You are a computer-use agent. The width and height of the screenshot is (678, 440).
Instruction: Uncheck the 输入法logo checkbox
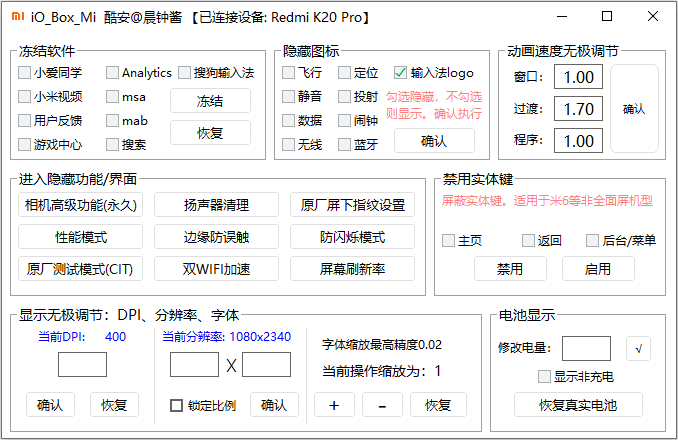[x=400, y=72]
